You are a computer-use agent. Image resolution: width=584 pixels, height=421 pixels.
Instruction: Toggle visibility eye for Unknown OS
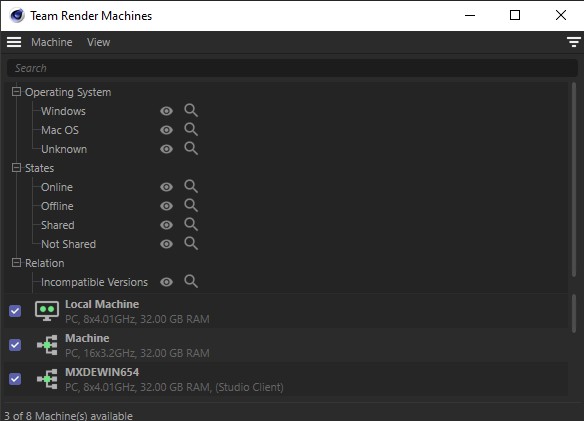166,149
